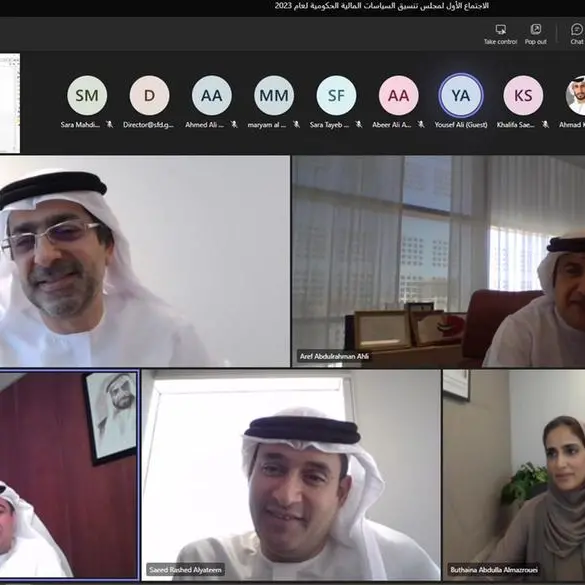Image resolution: width=585 pixels, height=585 pixels.
Task: Click muted mic icon beside Abeer Ali
Action: [421, 124]
